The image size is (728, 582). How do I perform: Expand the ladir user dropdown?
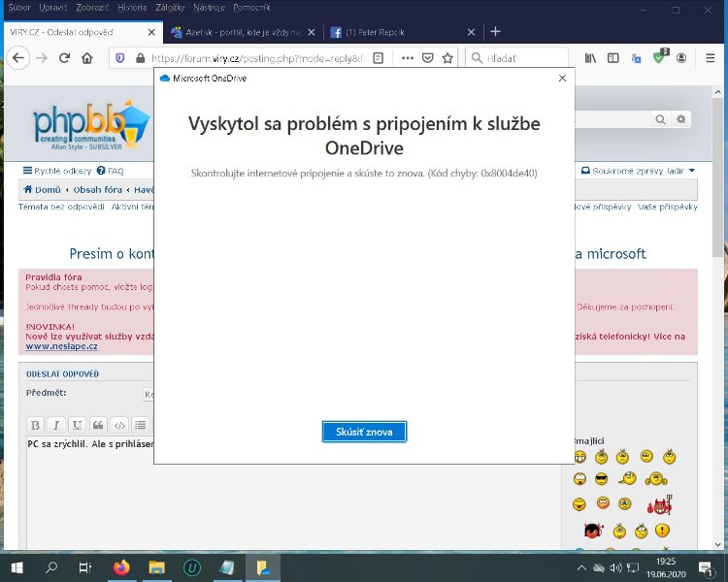681,171
